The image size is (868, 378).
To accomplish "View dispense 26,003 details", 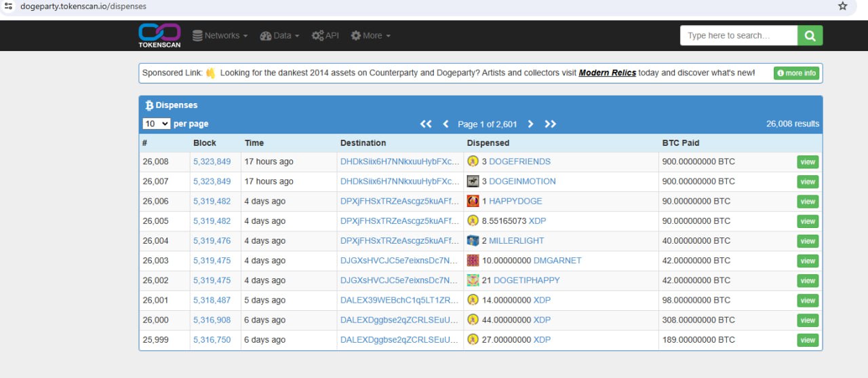I will coord(807,260).
